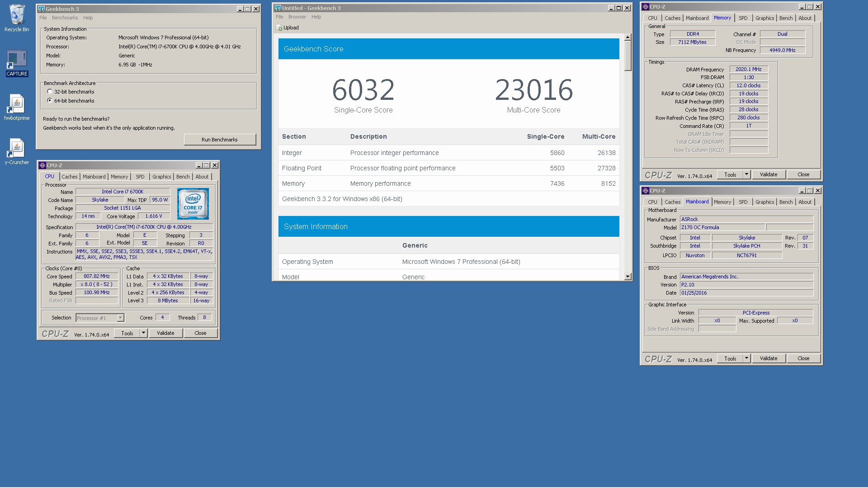Click the DRAM Frequency value 2020.1 MHz
Image resolution: width=868 pixels, height=488 pixels.
tap(749, 70)
